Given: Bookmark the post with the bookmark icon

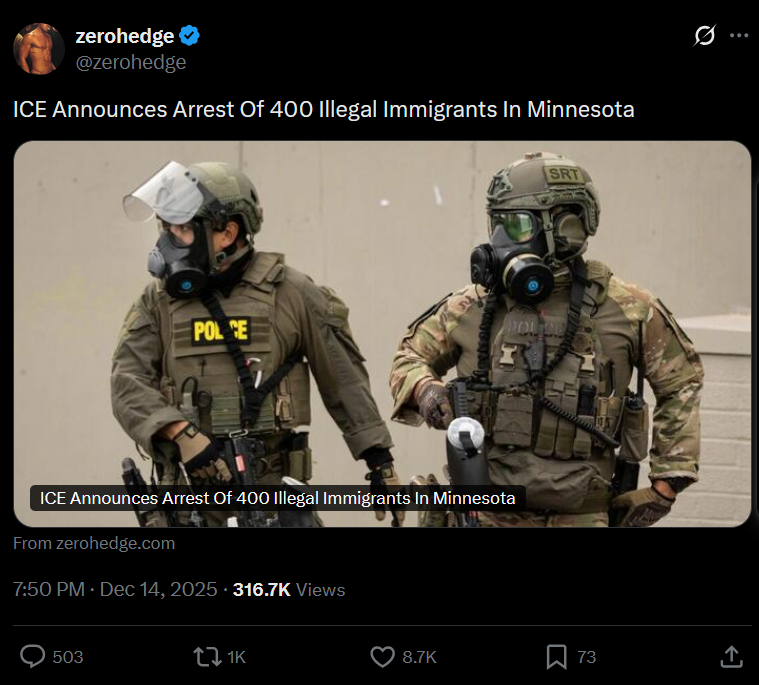Looking at the screenshot, I should [557, 657].
